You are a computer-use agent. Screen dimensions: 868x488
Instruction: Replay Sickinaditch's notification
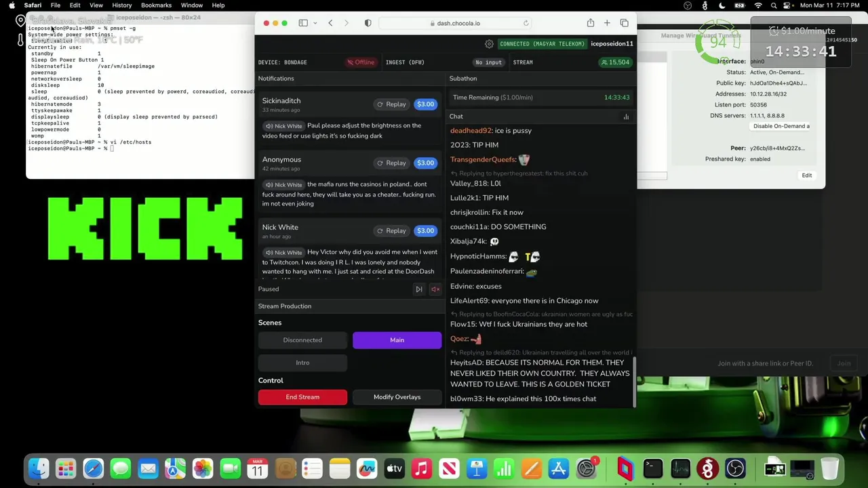391,104
